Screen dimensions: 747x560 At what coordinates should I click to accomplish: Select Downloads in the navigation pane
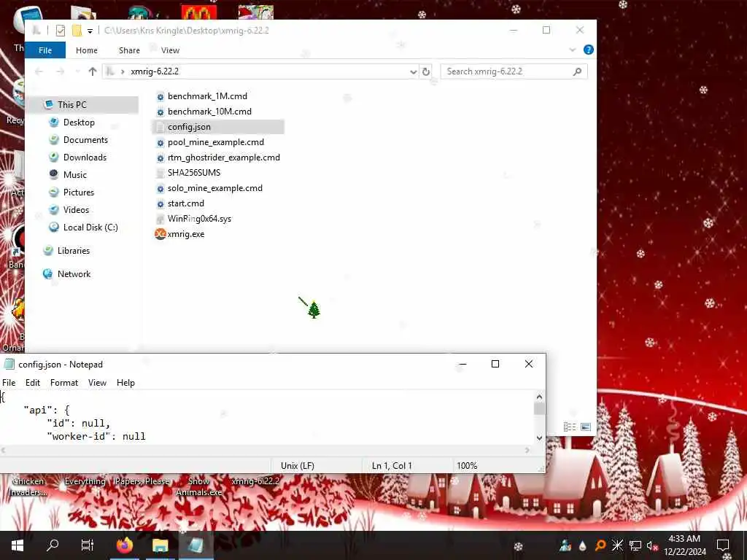[x=85, y=157]
